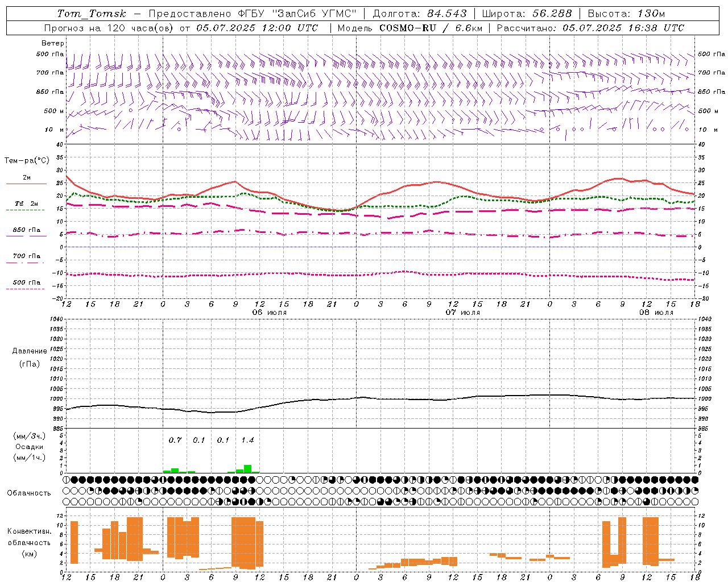
Task: Click "1020" on the left pressure axis
Action: tap(56, 359)
